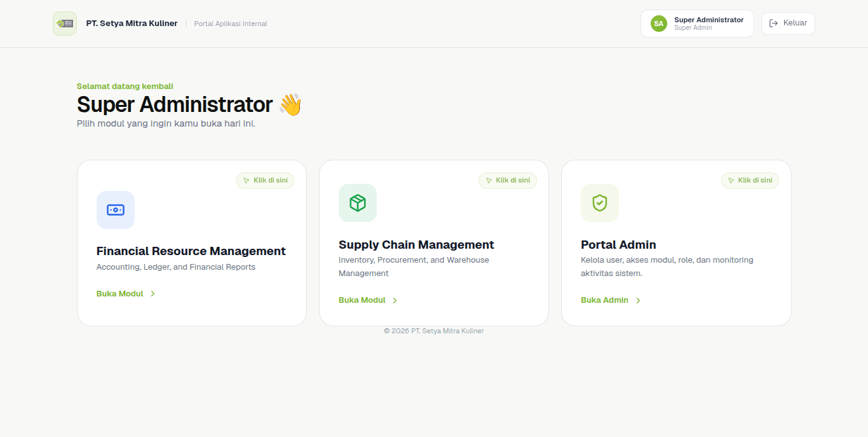The height and width of the screenshot is (437, 868).
Task: Select the Portal Admin card title
Action: pyautogui.click(x=618, y=245)
